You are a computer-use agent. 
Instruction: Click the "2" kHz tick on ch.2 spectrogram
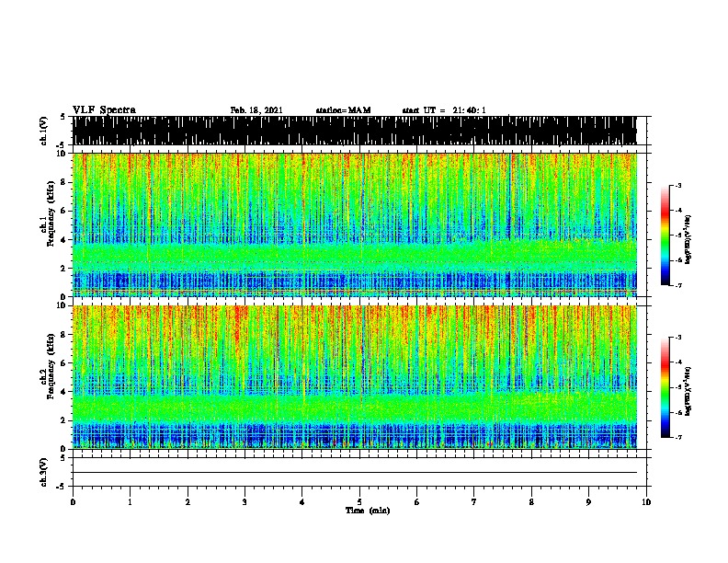click(64, 420)
